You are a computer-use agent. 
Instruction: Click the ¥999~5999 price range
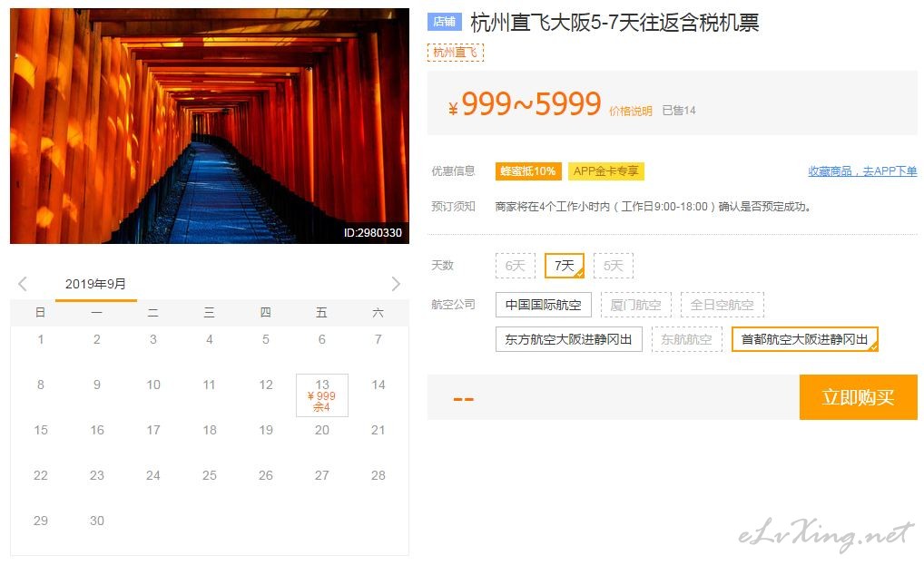tap(525, 104)
